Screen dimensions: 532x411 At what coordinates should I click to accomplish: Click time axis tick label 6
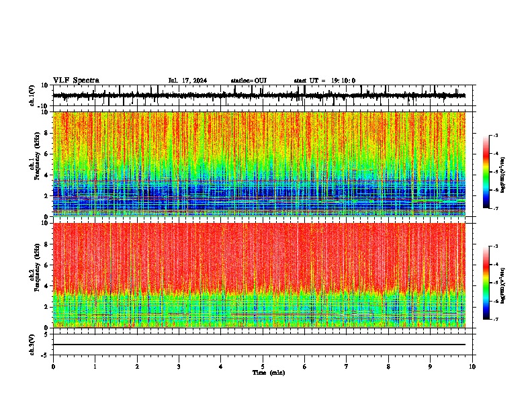pyautogui.click(x=305, y=367)
